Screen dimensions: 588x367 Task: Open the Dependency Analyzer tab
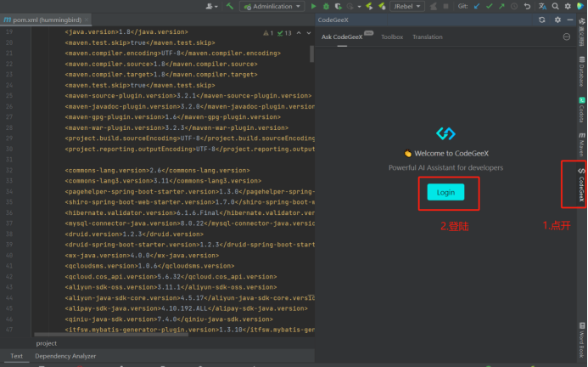point(65,356)
